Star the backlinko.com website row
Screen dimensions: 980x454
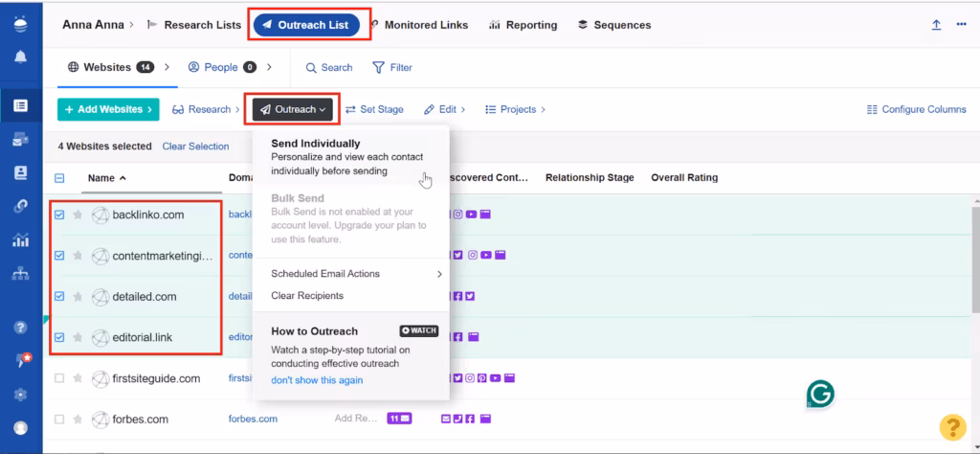click(x=78, y=216)
